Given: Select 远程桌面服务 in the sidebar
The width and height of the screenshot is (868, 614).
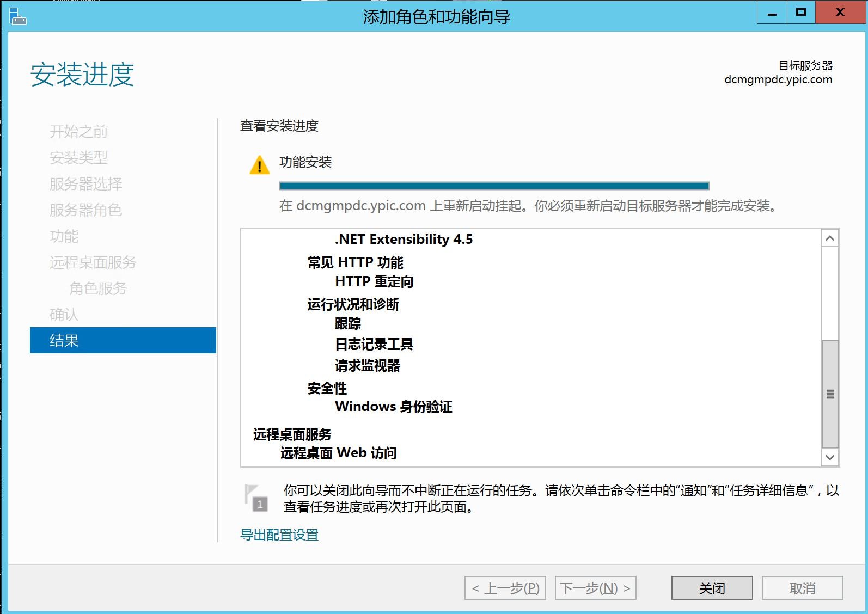Looking at the screenshot, I should click(x=93, y=262).
